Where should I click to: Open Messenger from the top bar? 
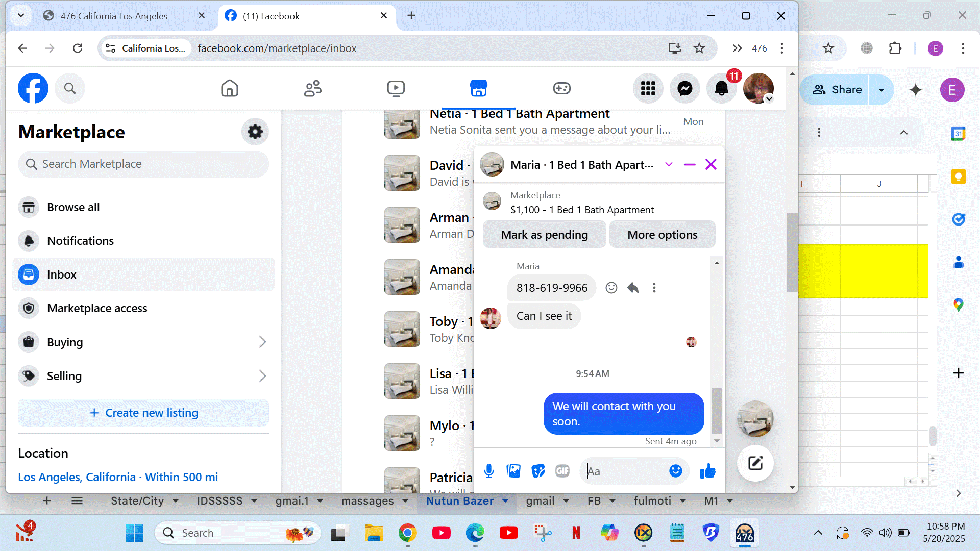pos(684,89)
